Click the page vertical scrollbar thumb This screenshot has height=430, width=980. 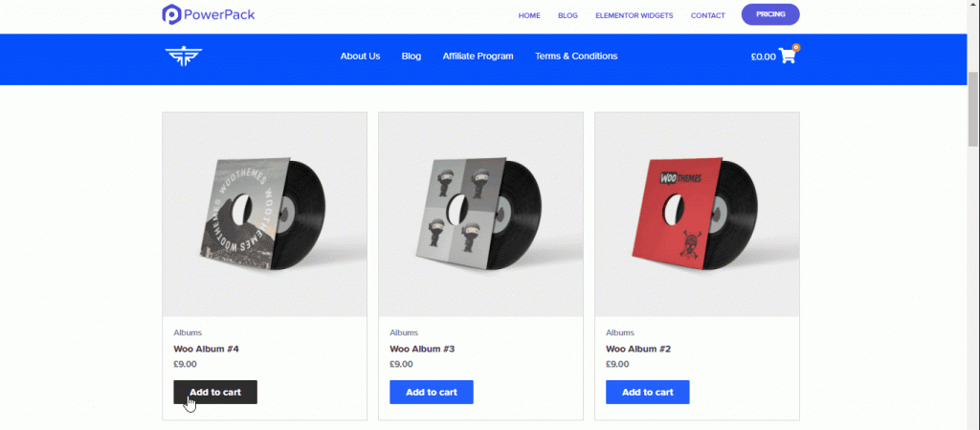pyautogui.click(x=973, y=109)
